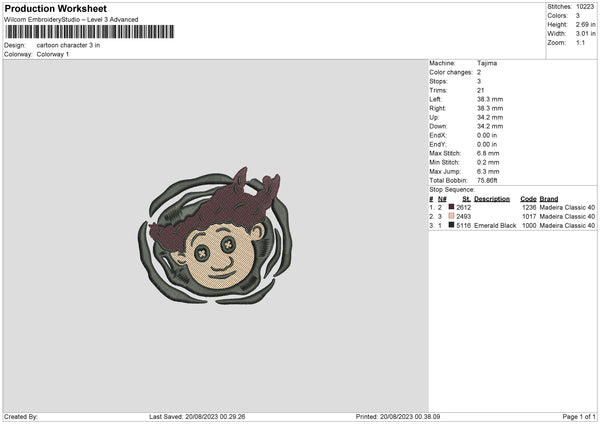Image resolution: width=600 pixels, height=424 pixels.
Task: Click the Trims value '21'
Action: click(x=481, y=90)
